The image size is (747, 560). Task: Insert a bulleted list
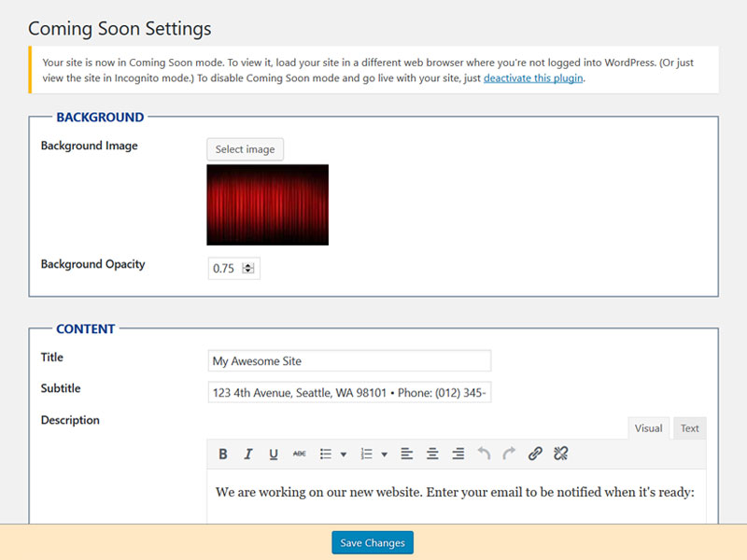pos(326,454)
